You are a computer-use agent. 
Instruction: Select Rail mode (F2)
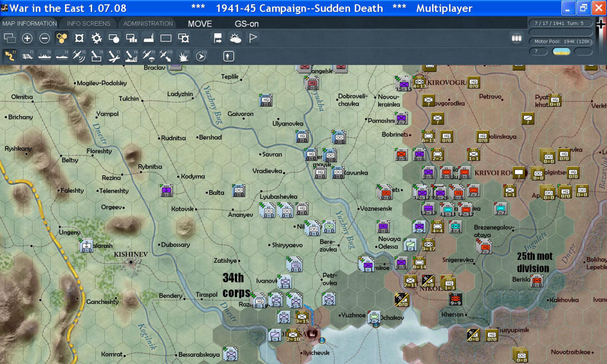pyautogui.click(x=27, y=56)
